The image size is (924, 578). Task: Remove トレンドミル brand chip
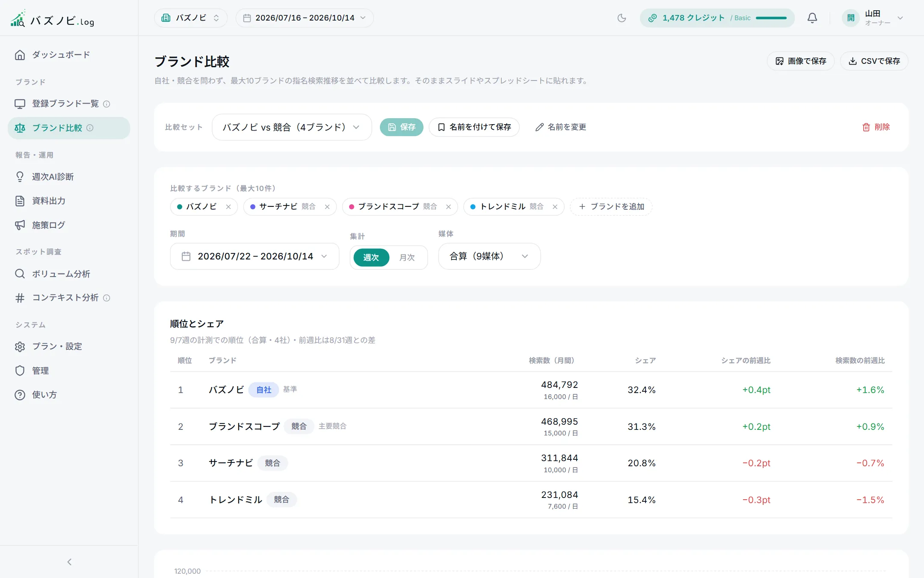(x=555, y=207)
